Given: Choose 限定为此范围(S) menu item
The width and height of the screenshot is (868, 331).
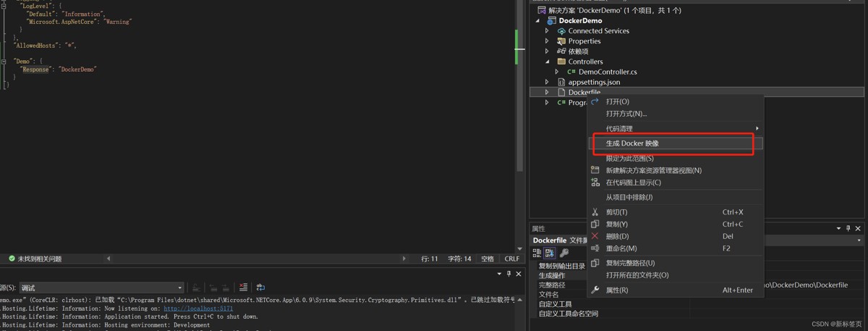Looking at the screenshot, I should pyautogui.click(x=676, y=158).
